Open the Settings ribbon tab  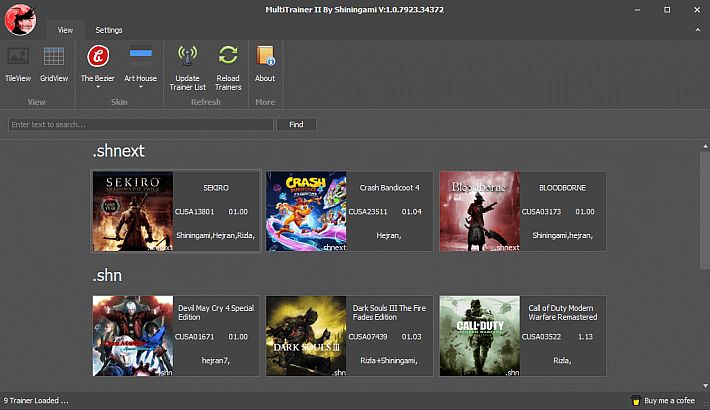[109, 30]
